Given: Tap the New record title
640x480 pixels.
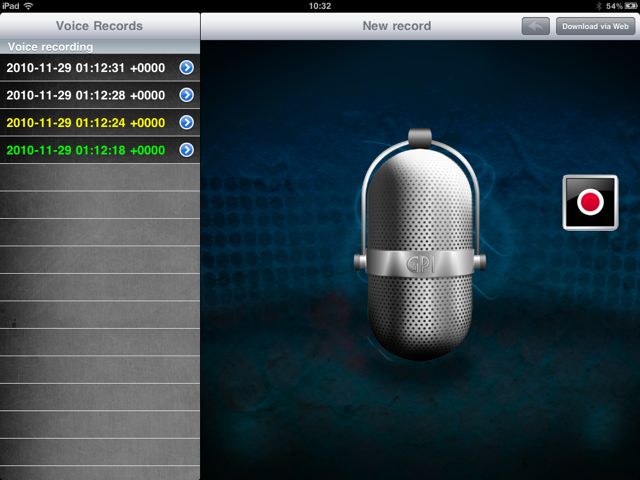Looking at the screenshot, I should pos(397,26).
